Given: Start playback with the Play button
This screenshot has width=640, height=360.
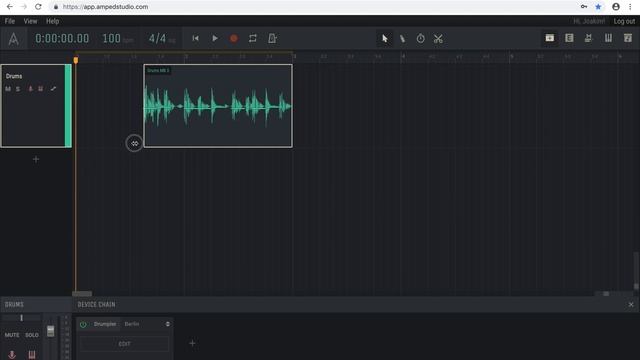Looking at the screenshot, I should click(x=215, y=38).
